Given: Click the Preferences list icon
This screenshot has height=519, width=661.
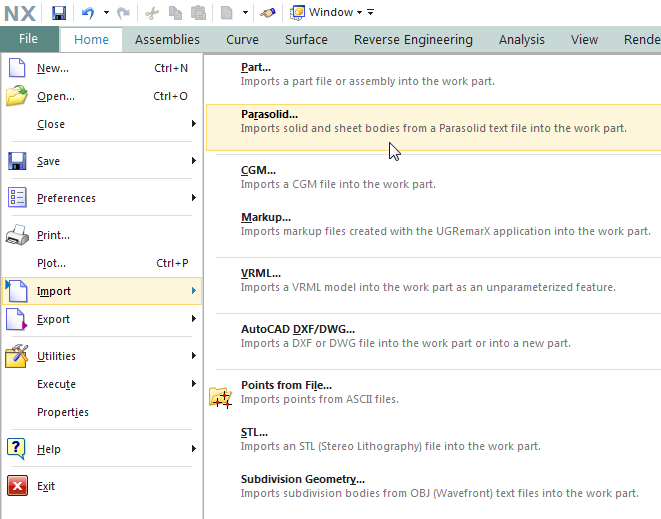Looking at the screenshot, I should [x=17, y=198].
